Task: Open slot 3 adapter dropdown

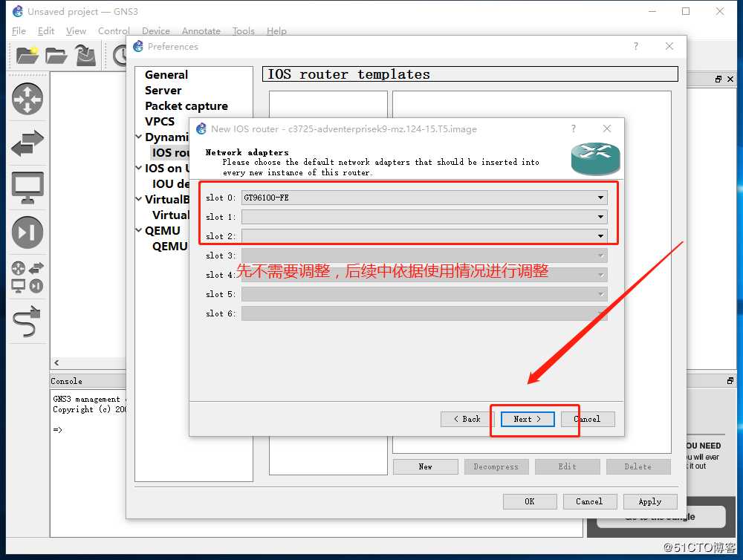Action: (x=424, y=255)
